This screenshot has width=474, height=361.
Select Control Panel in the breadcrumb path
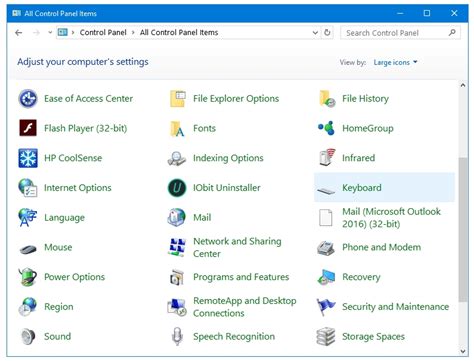pyautogui.click(x=103, y=32)
